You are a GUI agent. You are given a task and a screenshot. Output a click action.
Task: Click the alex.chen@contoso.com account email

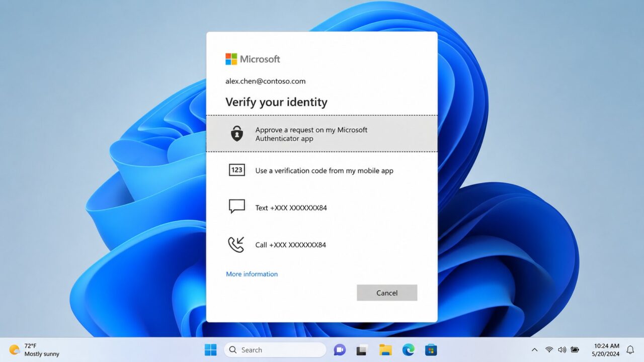[x=265, y=81]
